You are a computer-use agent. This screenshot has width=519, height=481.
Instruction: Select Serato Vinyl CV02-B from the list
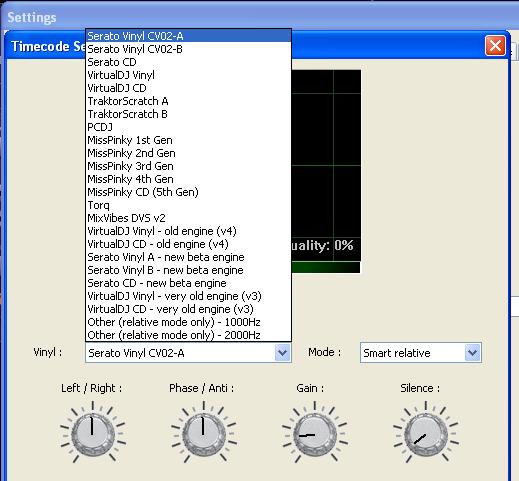(188, 49)
